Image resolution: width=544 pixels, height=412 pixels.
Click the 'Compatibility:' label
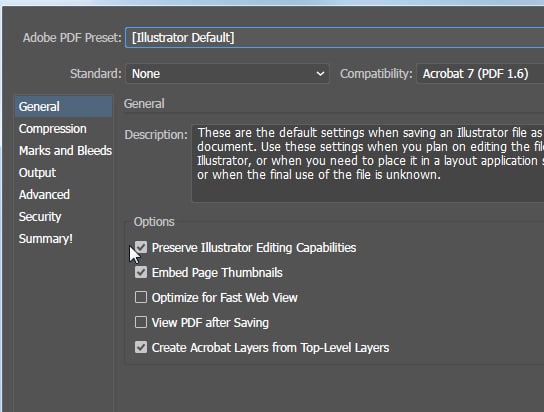coord(376,74)
